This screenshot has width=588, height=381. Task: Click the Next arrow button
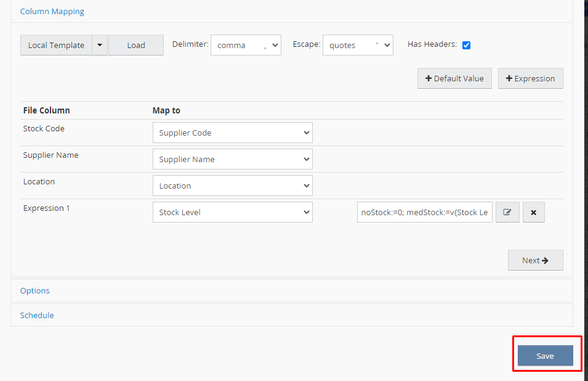(x=535, y=260)
